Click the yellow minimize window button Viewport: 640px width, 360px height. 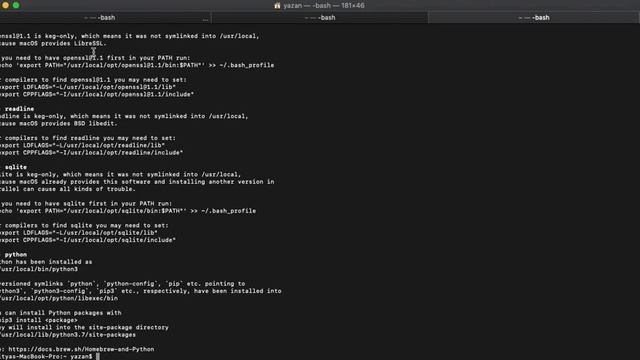(5, 5)
